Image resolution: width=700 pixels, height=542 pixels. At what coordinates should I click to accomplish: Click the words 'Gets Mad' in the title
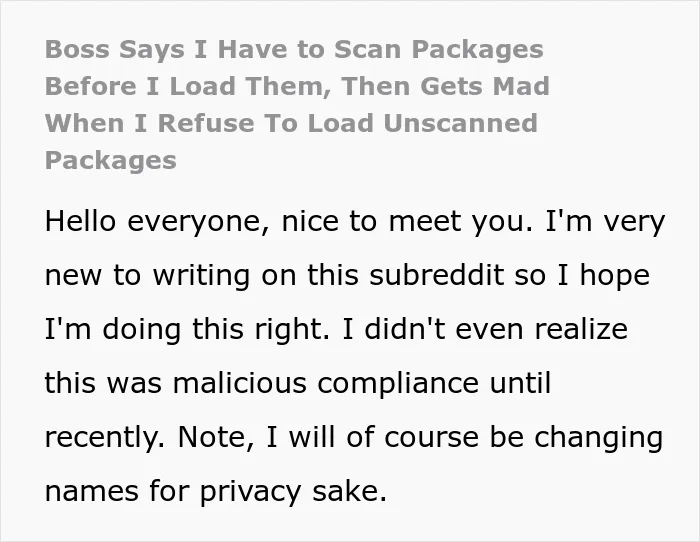tap(485, 86)
